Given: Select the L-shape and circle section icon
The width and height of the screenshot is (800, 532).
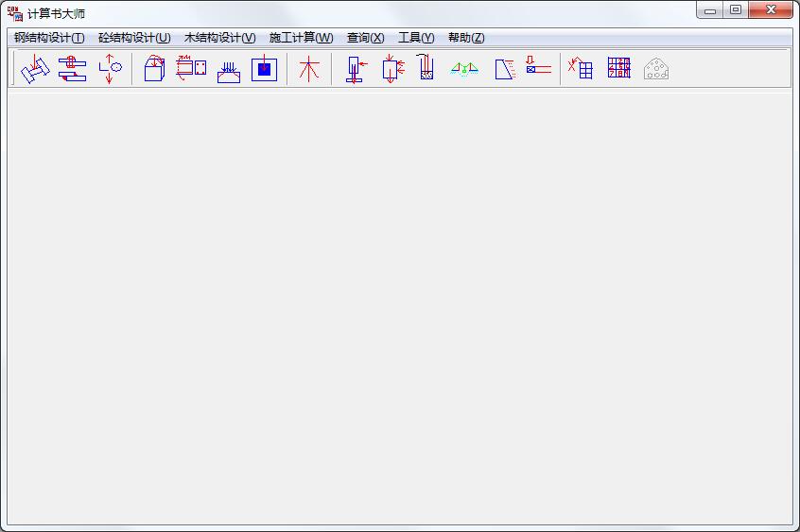Looking at the screenshot, I should point(110,69).
